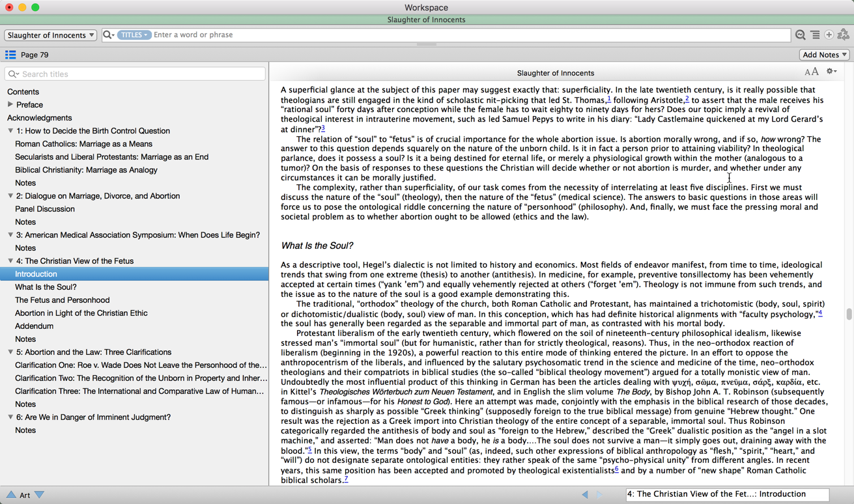Open Notes under chapter 3

[x=25, y=248]
